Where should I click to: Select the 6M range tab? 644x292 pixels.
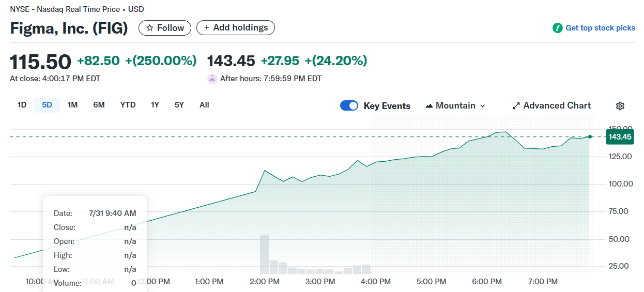click(x=99, y=105)
